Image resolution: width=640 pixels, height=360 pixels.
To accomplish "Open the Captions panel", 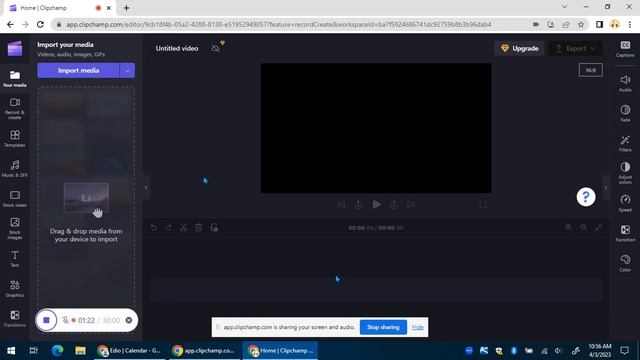I will (625, 49).
